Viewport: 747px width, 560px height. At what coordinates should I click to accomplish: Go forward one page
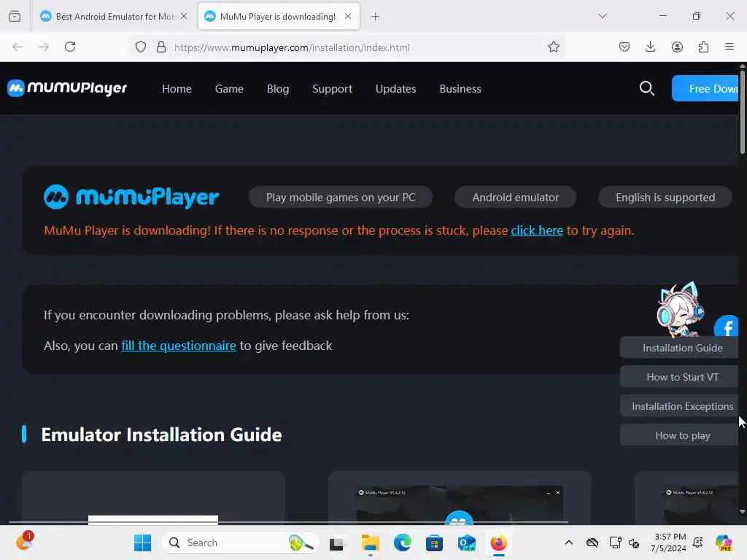[44, 47]
